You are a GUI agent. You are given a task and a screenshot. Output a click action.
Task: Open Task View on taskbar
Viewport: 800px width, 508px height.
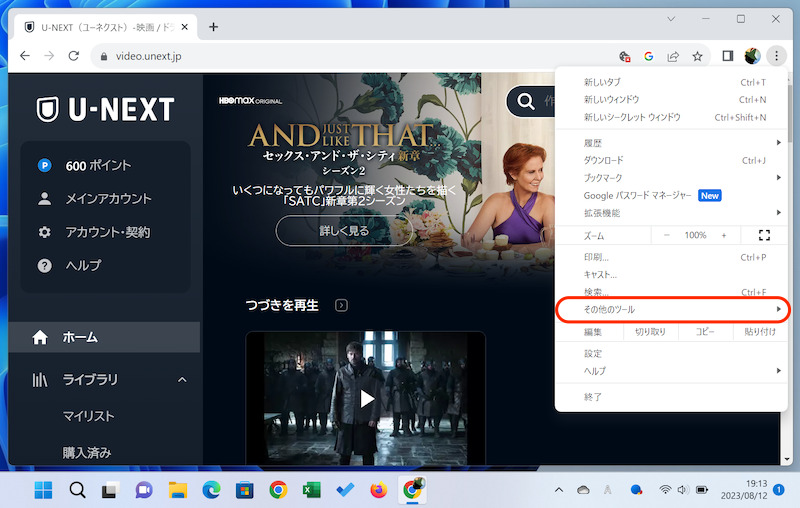pos(110,490)
